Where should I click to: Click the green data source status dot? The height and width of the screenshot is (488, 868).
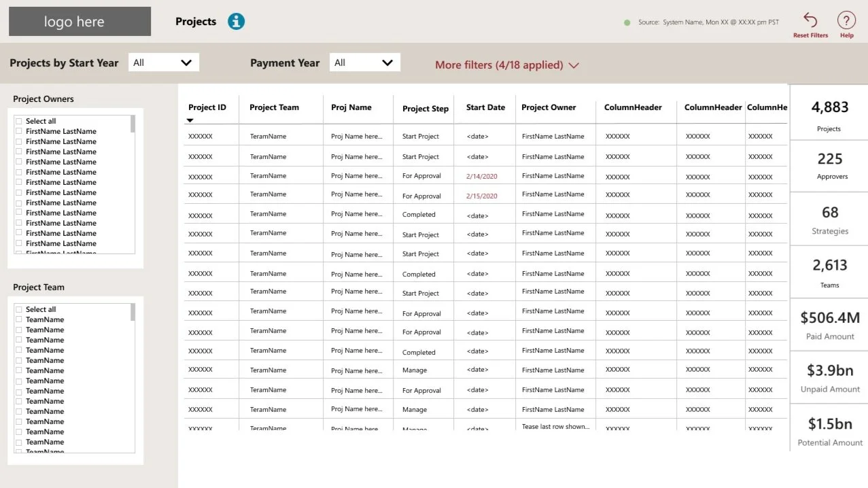coord(626,22)
